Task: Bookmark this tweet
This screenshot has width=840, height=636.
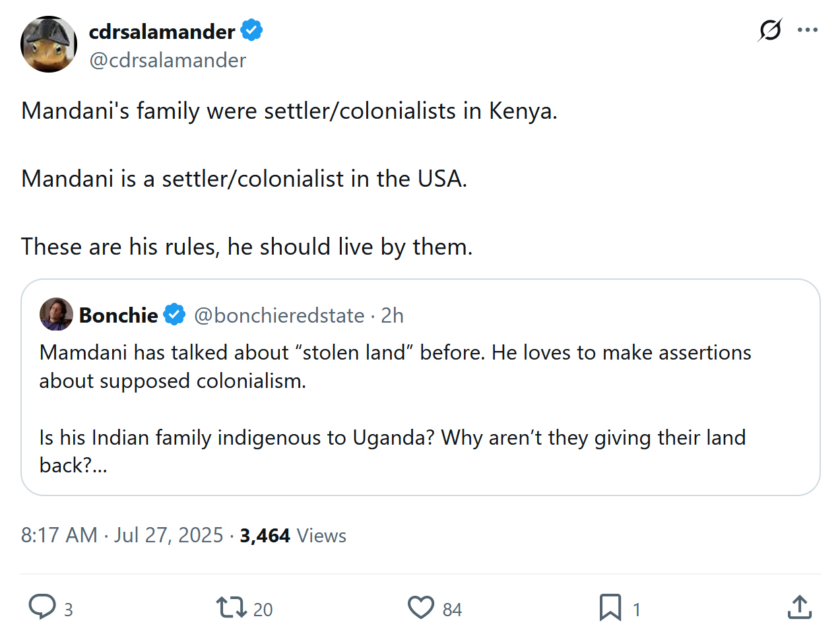Action: point(610,607)
